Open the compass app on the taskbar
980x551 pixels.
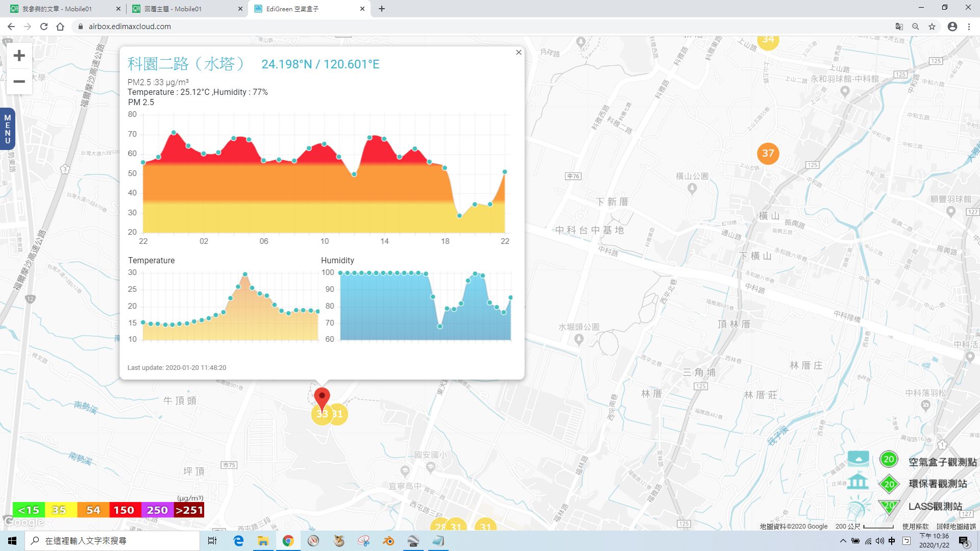click(313, 541)
